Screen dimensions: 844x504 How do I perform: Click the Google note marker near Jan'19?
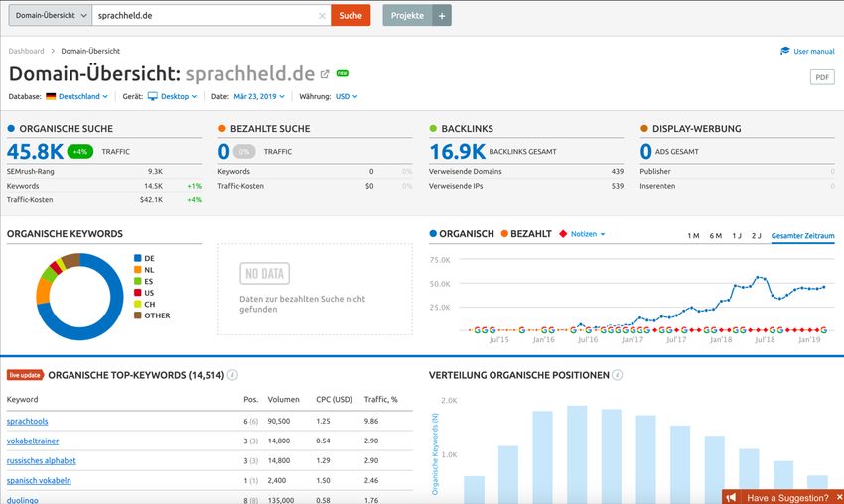[x=823, y=329]
